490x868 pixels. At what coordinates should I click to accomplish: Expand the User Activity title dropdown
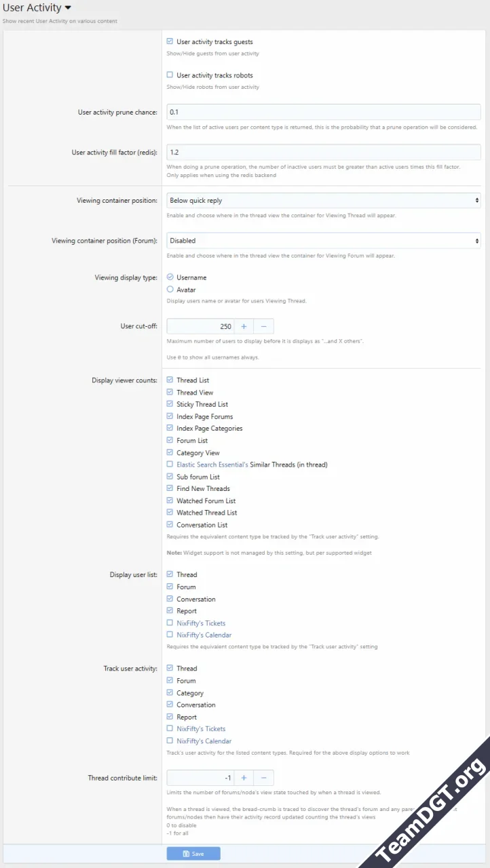(x=68, y=8)
